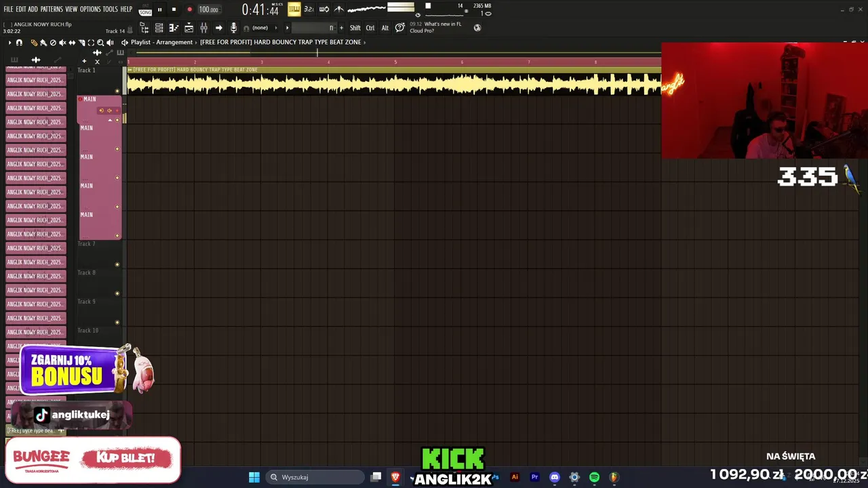868x488 pixels.
Task: Click the hint question-bubble icon beside Alt
Action: [400, 28]
